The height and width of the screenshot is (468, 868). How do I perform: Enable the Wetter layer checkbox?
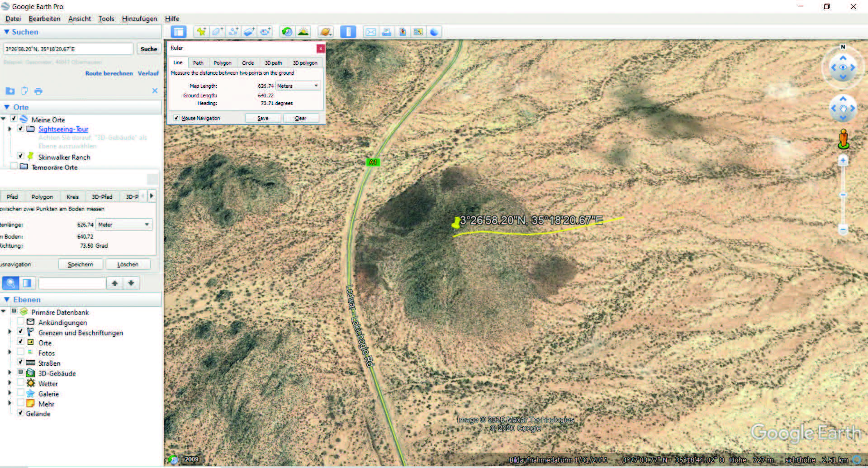click(x=20, y=382)
